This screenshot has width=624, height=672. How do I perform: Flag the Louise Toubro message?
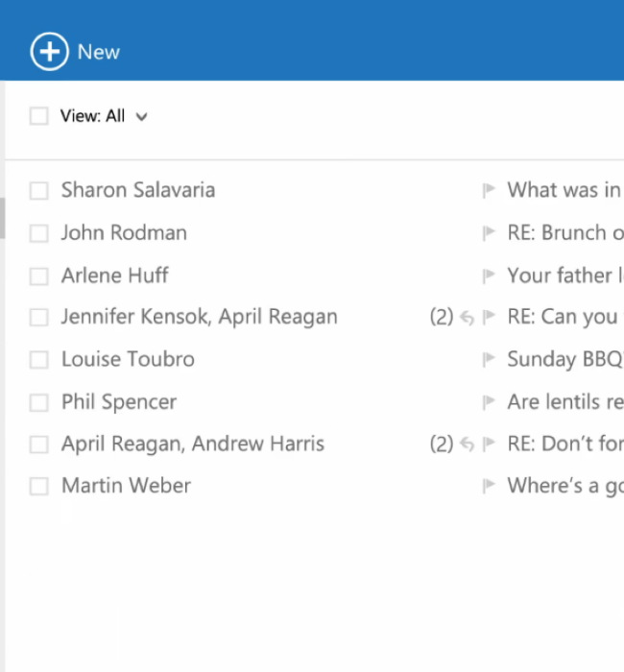point(489,360)
